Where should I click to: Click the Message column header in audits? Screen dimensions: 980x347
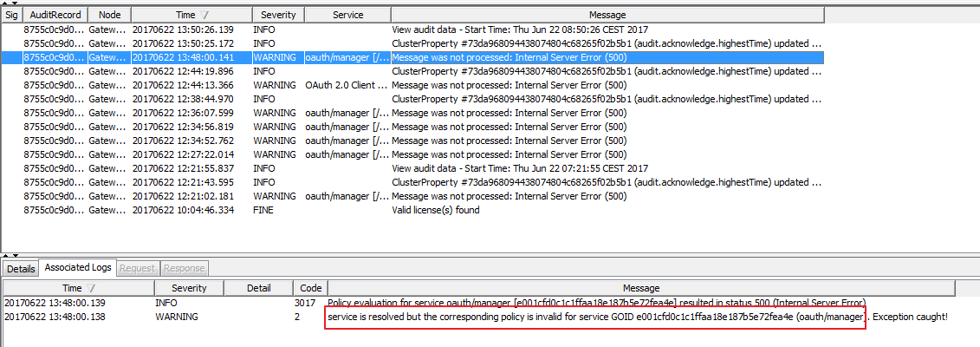tap(607, 15)
